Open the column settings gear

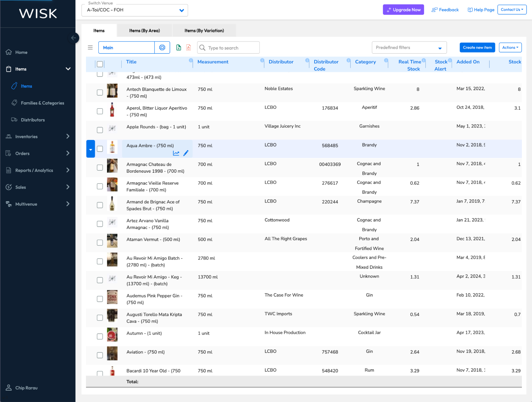[x=162, y=47]
